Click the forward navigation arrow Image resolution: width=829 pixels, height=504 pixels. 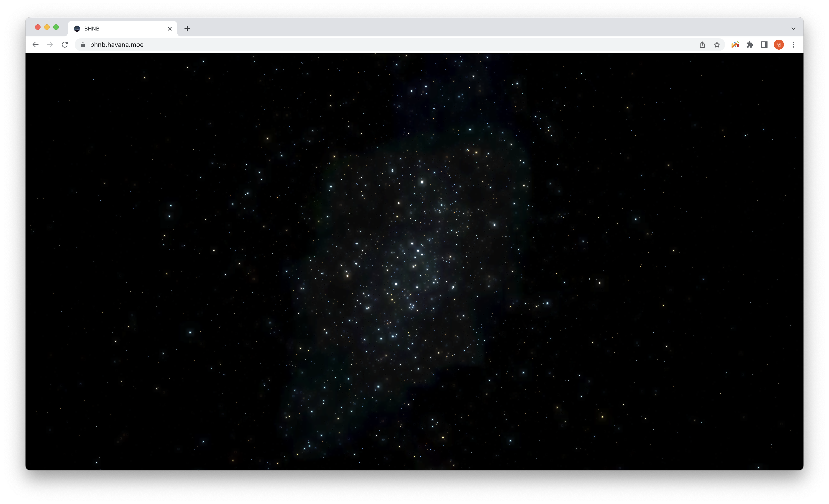pos(50,45)
